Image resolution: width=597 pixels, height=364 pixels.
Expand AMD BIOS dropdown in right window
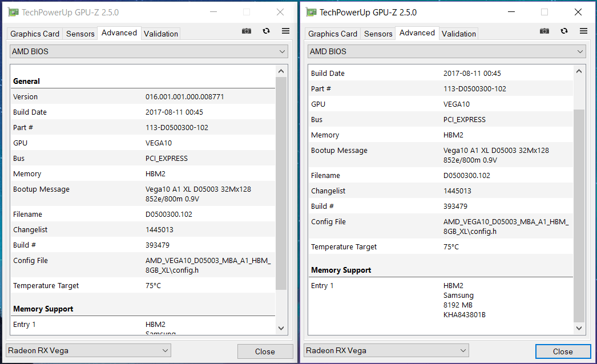tap(446, 51)
